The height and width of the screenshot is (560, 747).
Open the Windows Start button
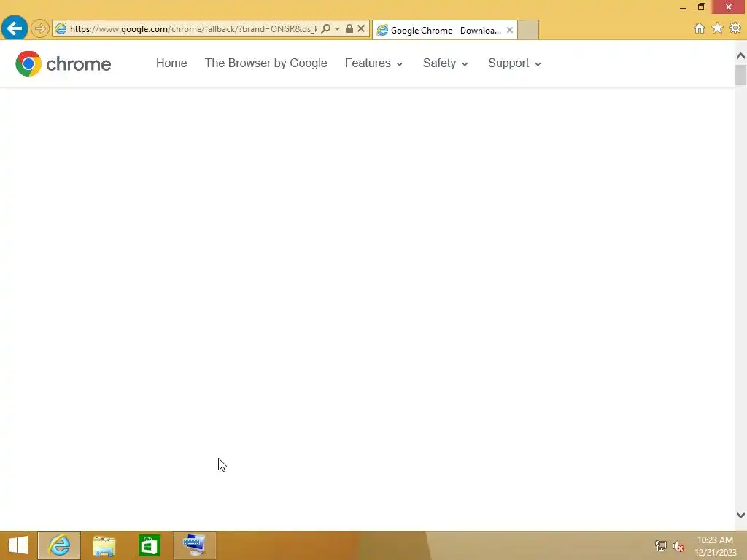point(18,545)
